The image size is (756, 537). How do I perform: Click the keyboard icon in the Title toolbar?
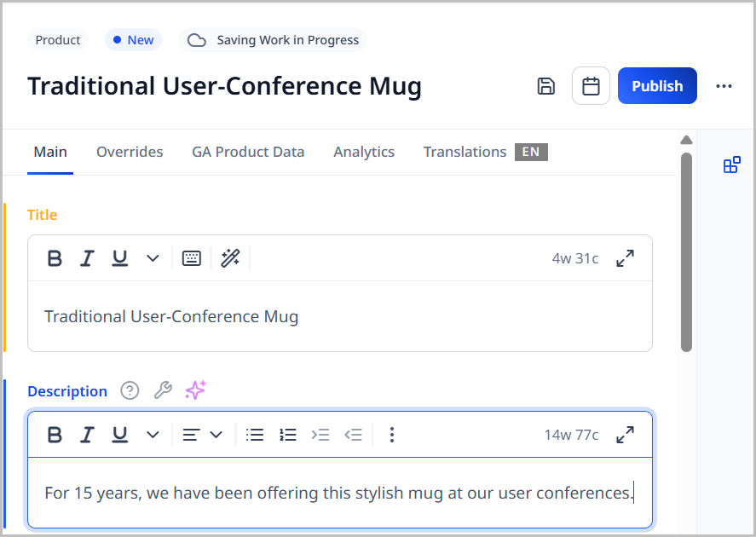[x=191, y=257]
